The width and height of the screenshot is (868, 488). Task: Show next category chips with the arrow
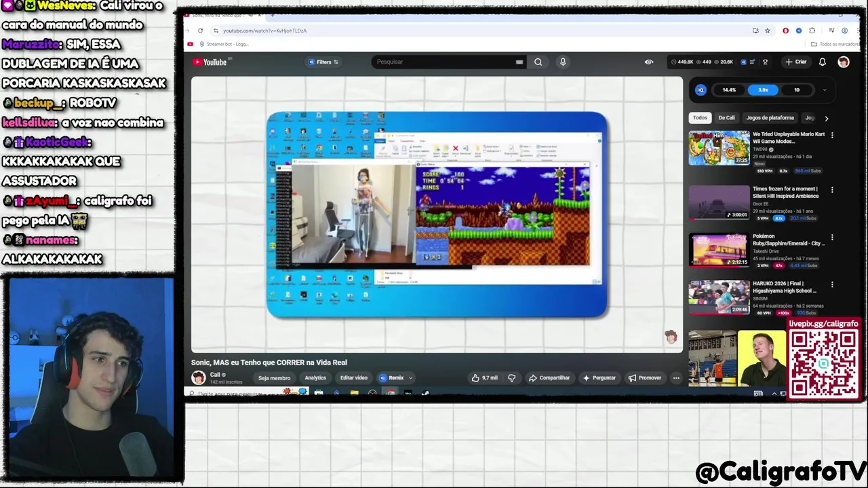click(x=826, y=118)
